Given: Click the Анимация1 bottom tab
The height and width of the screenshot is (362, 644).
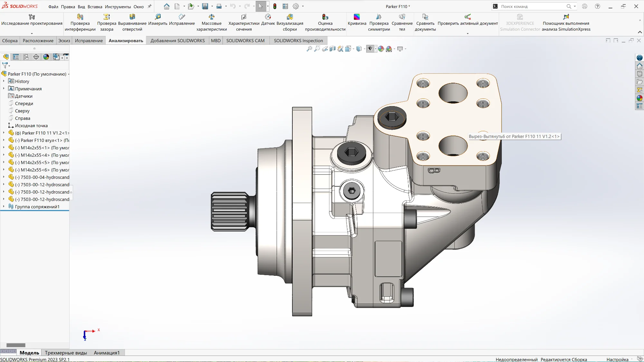Looking at the screenshot, I should 107,353.
